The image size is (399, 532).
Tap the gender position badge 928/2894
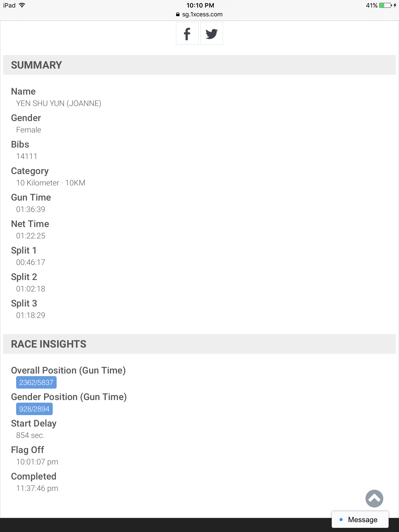tap(34, 409)
